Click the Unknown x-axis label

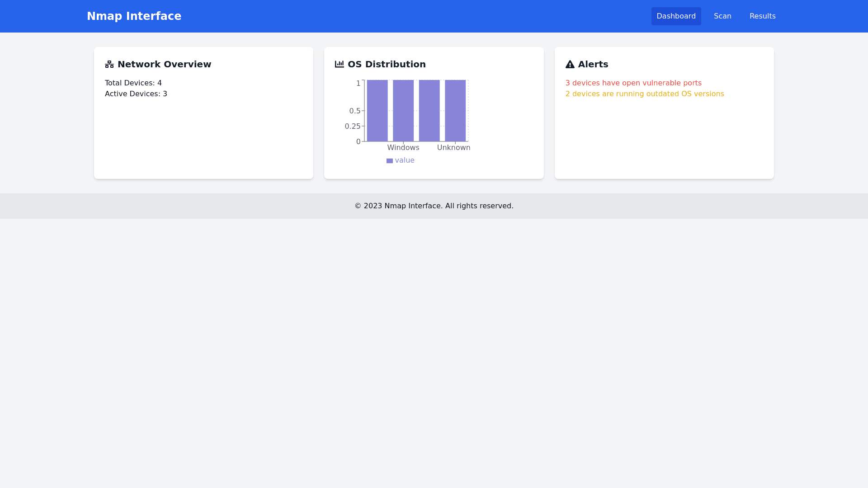point(453,148)
